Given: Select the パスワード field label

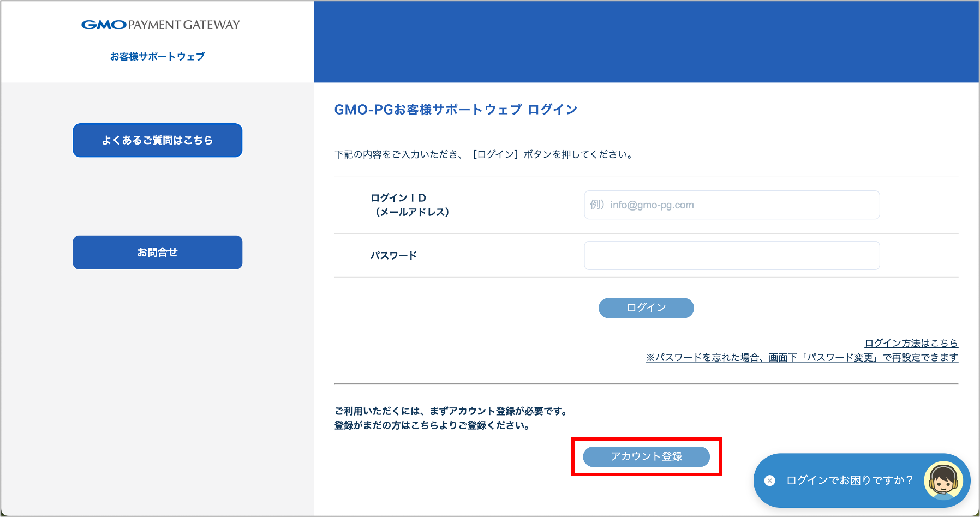Looking at the screenshot, I should tap(393, 255).
